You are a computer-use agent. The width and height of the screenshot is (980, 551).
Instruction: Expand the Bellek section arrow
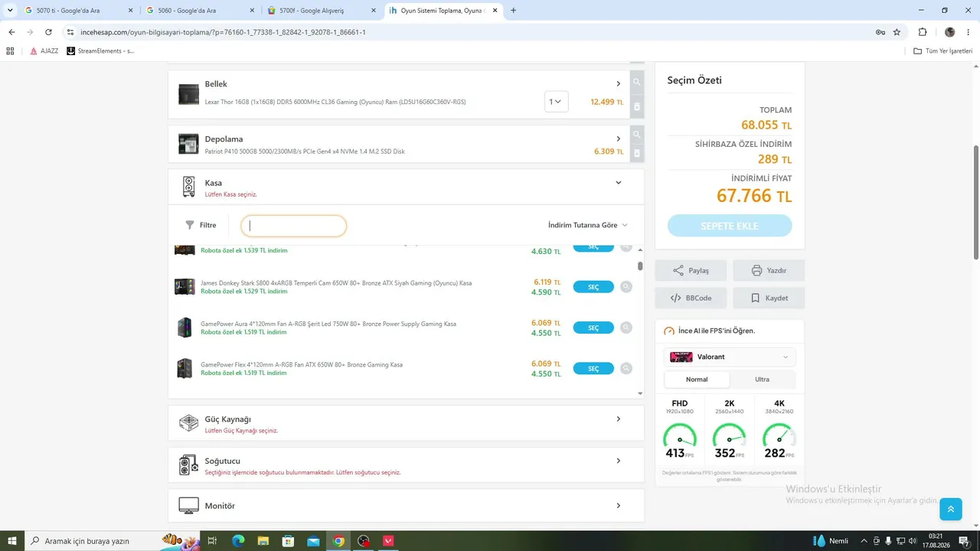[x=619, y=83]
